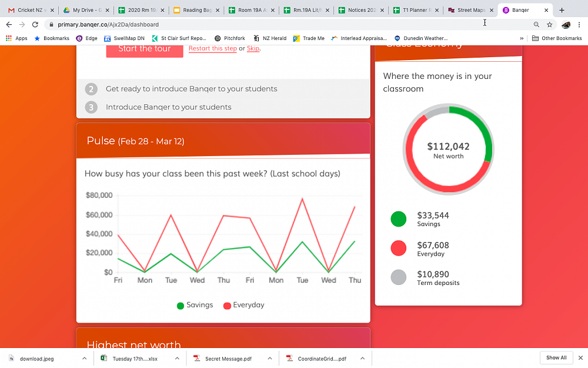Click the Skip link
The width and height of the screenshot is (588, 368).
(x=253, y=49)
